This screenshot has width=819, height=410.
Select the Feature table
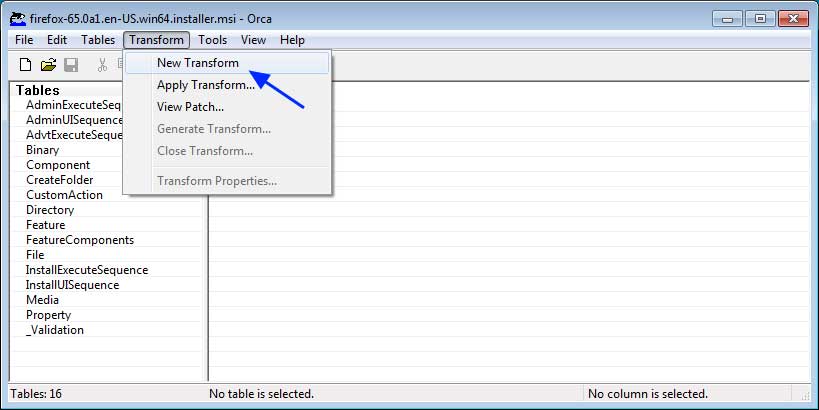point(45,225)
